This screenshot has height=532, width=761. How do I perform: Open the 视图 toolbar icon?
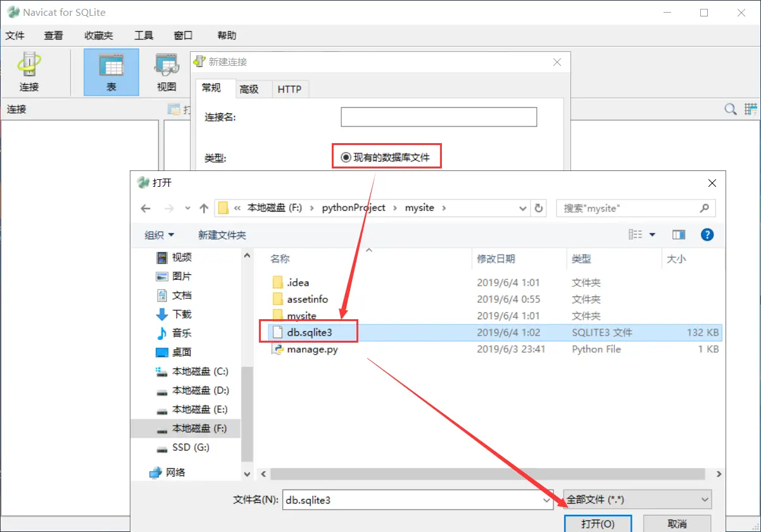click(167, 72)
